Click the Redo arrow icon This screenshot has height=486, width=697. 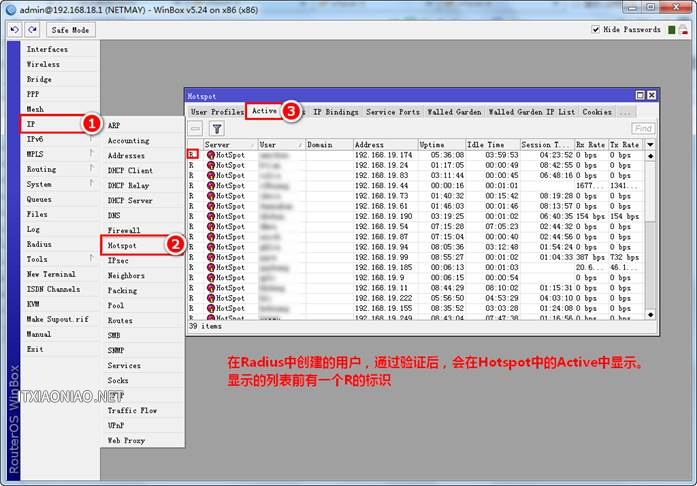point(31,30)
